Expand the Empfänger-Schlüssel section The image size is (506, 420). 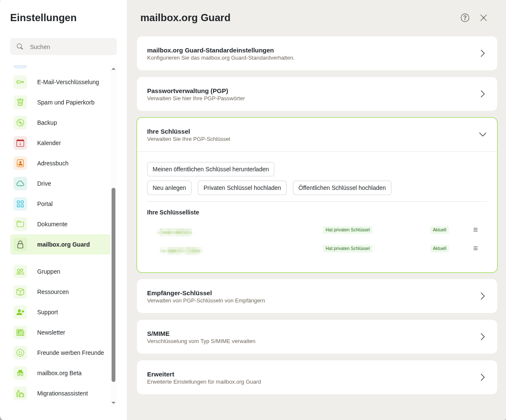[317, 296]
